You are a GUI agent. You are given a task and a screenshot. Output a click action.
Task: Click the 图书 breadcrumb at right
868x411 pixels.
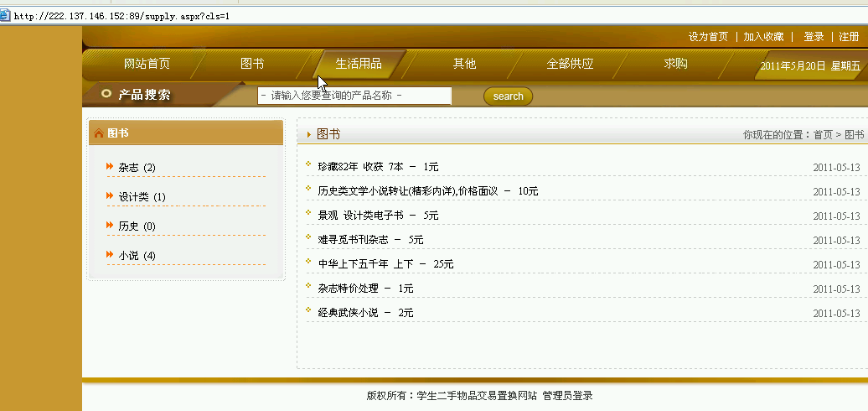854,134
